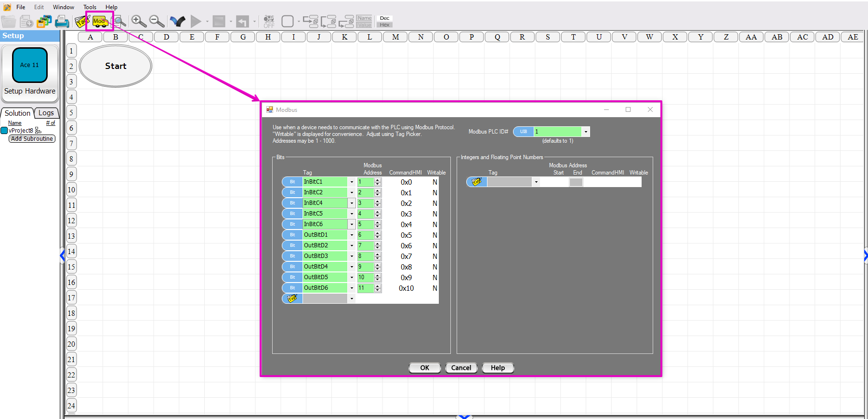Expand the InBitC1 tag dropdown

click(352, 182)
